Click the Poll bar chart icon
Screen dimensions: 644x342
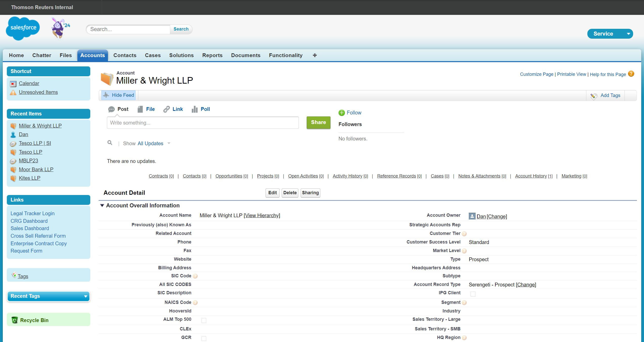tap(194, 109)
